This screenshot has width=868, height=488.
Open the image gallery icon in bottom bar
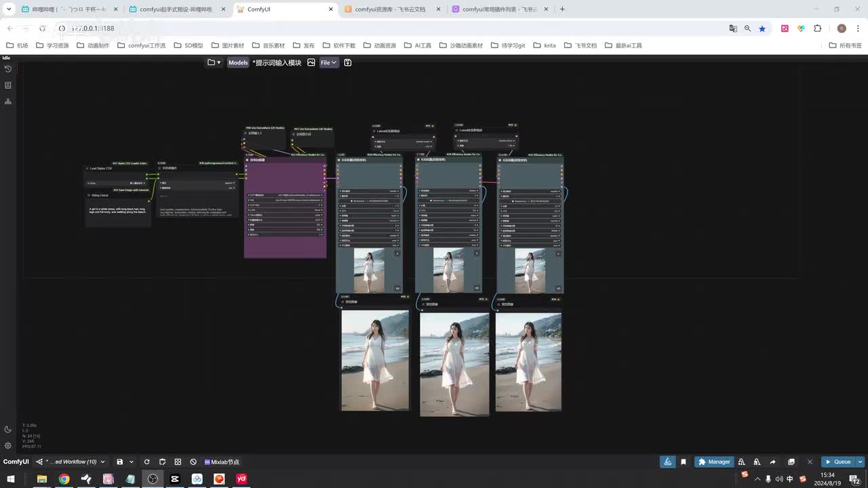point(791,462)
